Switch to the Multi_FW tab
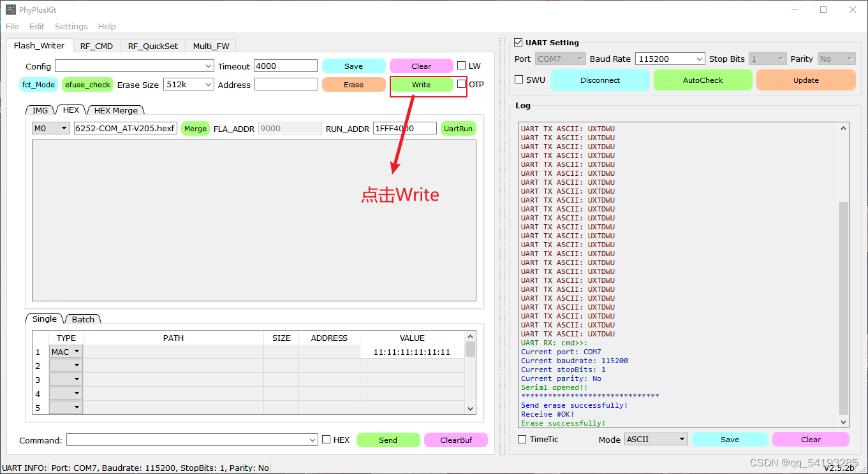Viewport: 868px width, 474px height. (x=211, y=46)
